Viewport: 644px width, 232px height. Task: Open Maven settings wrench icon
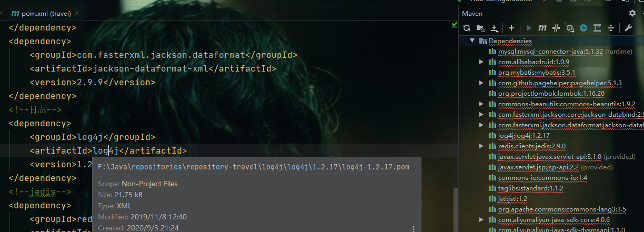coord(628,28)
